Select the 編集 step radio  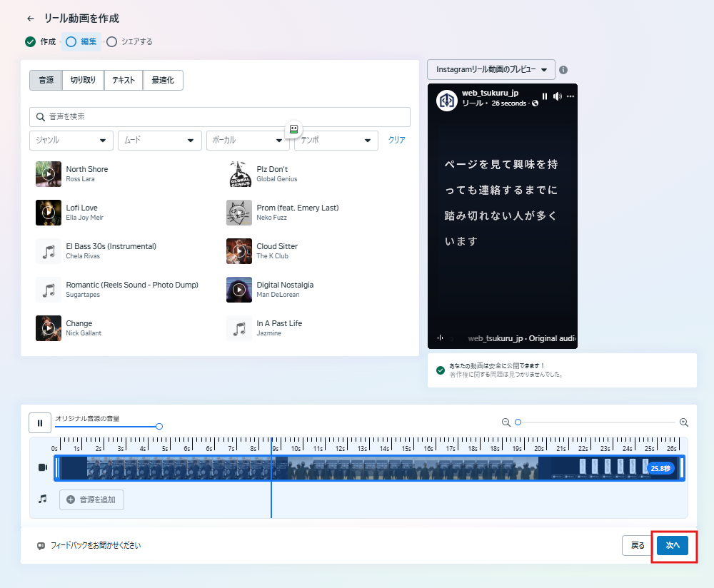(x=71, y=41)
